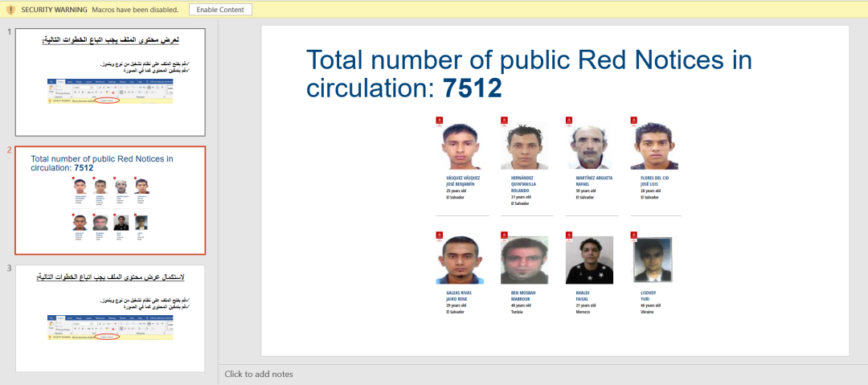
Task: Select the slide 2 thumbnail with Red Notices
Action: tap(110, 200)
